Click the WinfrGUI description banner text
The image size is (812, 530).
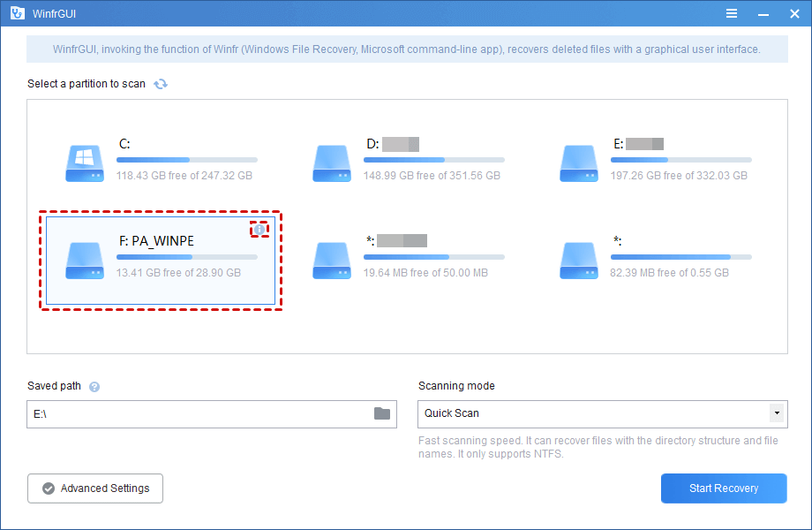coord(407,49)
